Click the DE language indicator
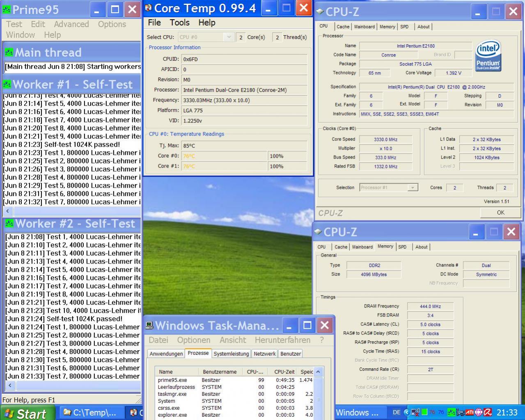Screen dimensions: 525x420 (x=397, y=412)
